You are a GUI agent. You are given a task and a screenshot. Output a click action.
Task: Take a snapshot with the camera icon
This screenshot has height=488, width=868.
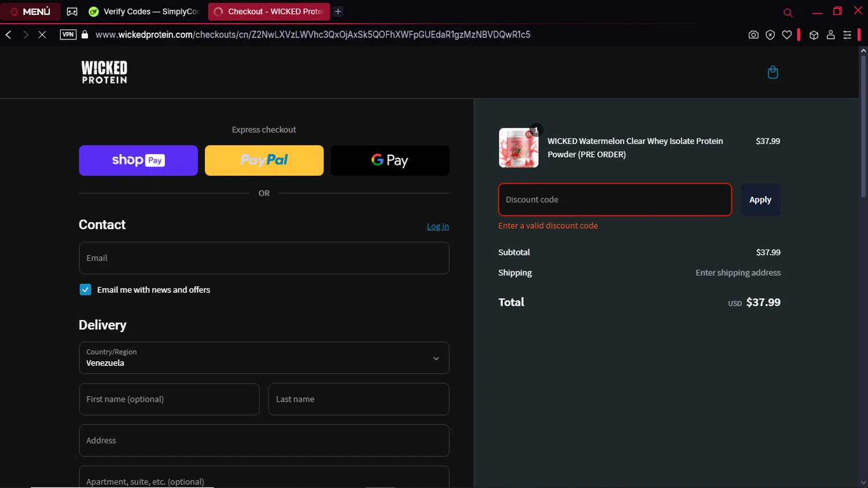[753, 35]
